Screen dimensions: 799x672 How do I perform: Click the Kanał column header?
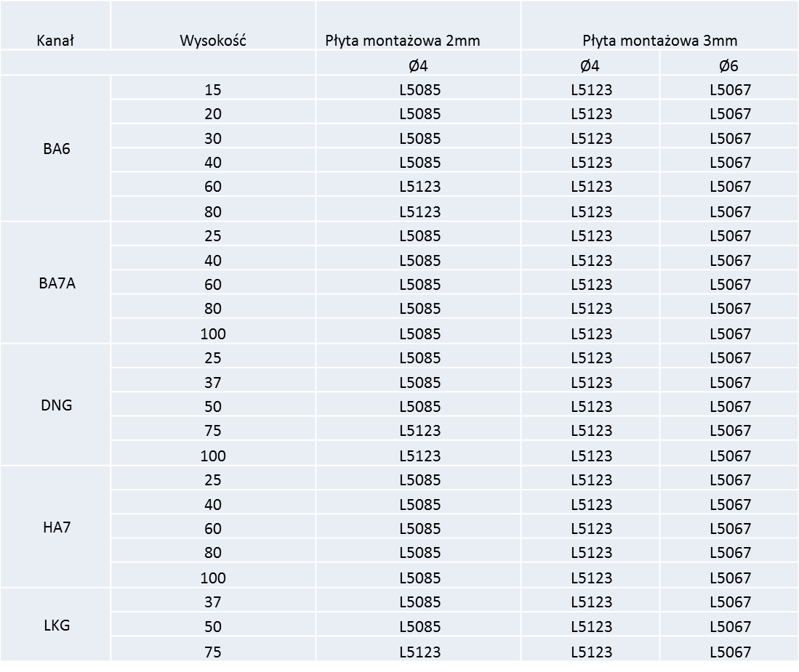point(55,40)
